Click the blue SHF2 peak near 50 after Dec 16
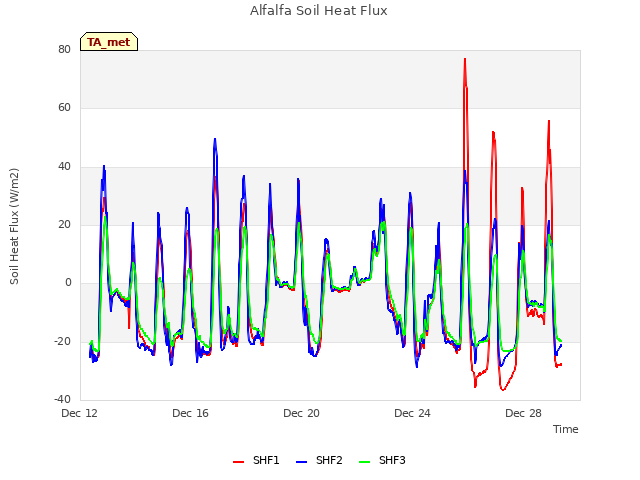 pos(215,140)
